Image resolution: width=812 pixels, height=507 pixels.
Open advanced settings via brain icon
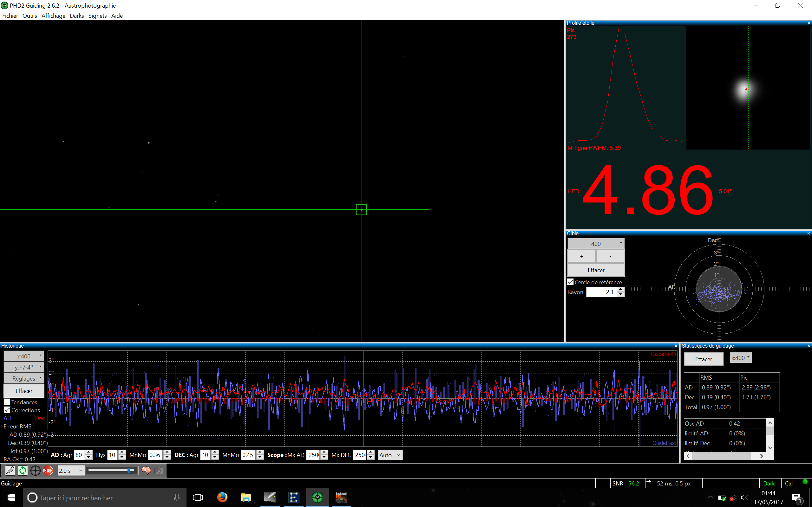pos(146,471)
